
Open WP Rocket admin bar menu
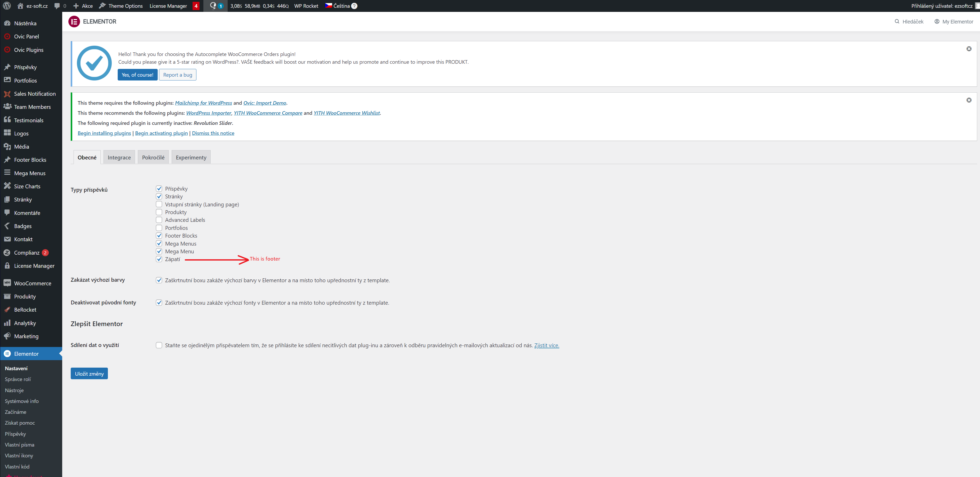306,6
